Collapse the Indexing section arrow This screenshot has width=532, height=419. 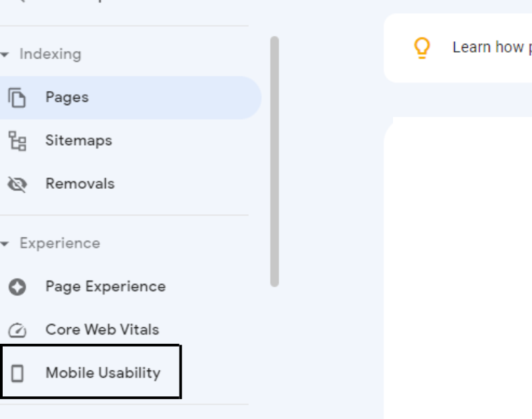5,55
